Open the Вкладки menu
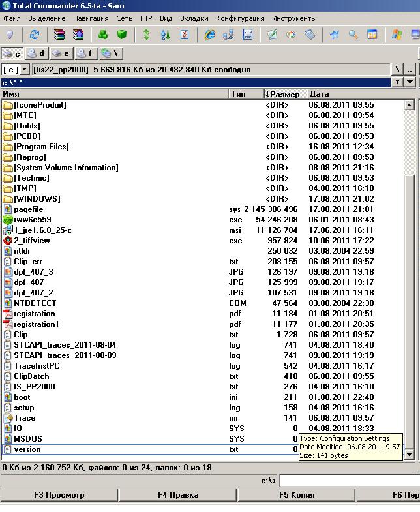This screenshot has height=512, width=420. [x=194, y=18]
